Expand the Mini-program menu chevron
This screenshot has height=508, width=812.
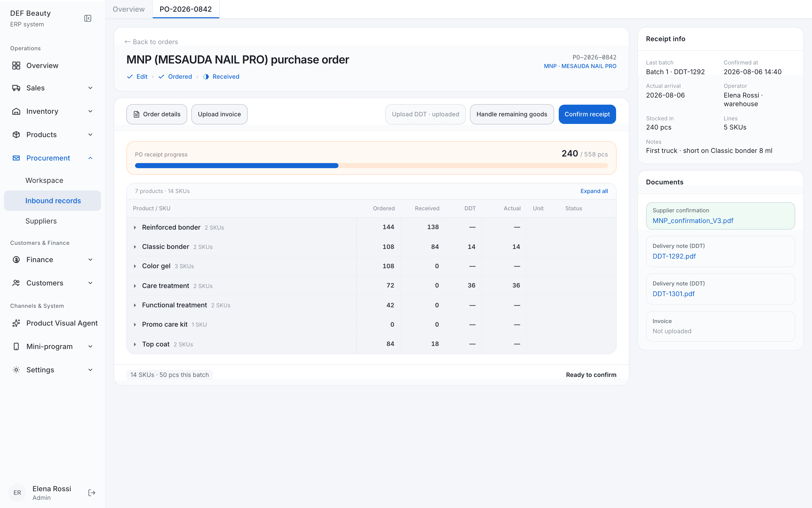point(90,346)
